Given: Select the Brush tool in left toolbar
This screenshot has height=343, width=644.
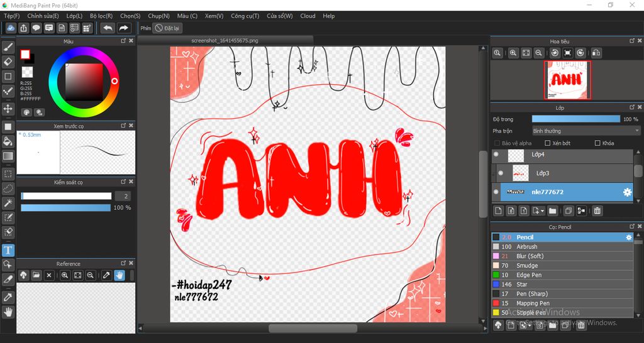Looking at the screenshot, I should click(x=8, y=48).
